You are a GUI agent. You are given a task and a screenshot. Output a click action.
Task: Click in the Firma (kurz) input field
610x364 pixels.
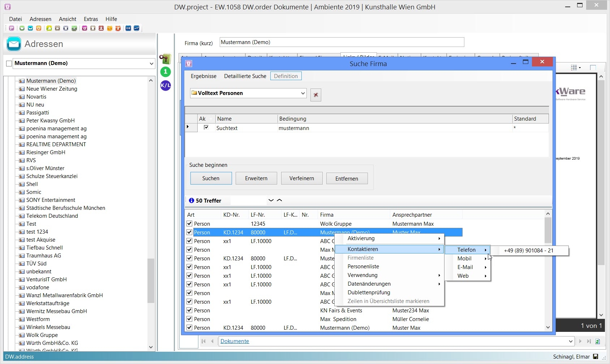[x=341, y=42]
